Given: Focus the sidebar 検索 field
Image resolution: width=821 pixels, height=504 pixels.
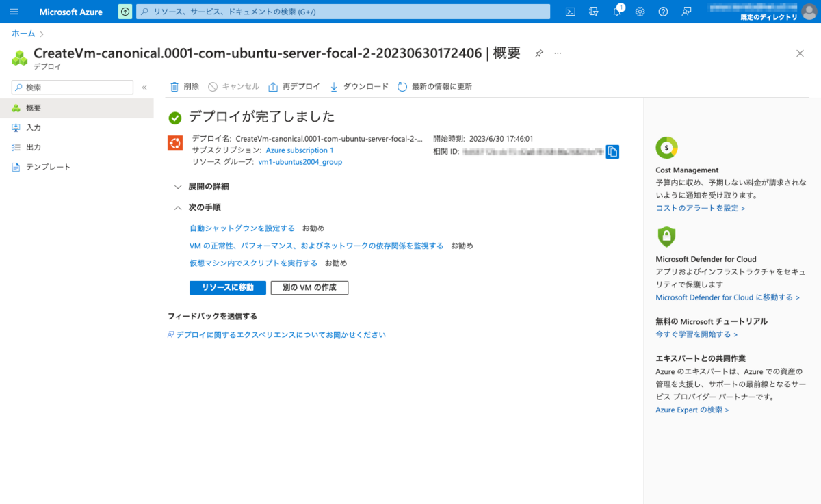Looking at the screenshot, I should tap(73, 88).
